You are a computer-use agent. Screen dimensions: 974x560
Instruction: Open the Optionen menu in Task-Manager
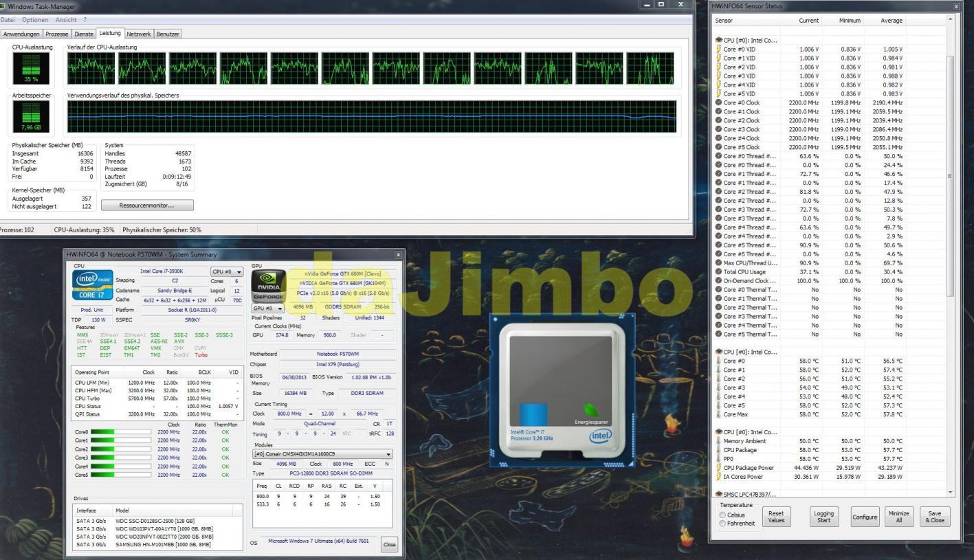pyautogui.click(x=36, y=20)
